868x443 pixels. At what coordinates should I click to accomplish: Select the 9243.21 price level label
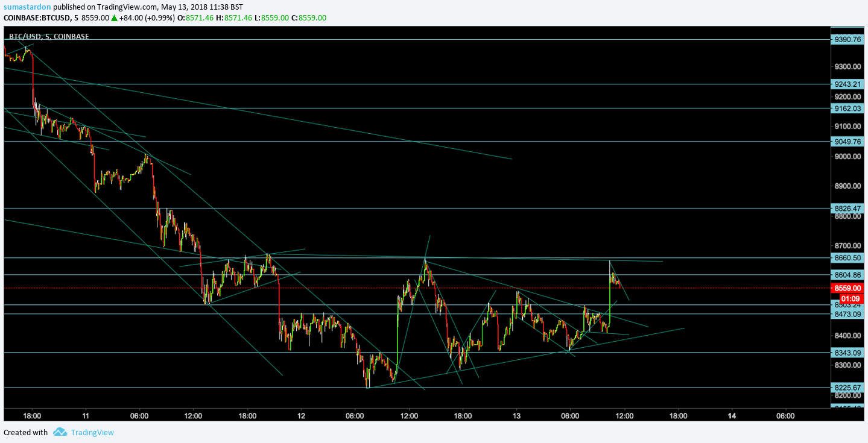[847, 84]
